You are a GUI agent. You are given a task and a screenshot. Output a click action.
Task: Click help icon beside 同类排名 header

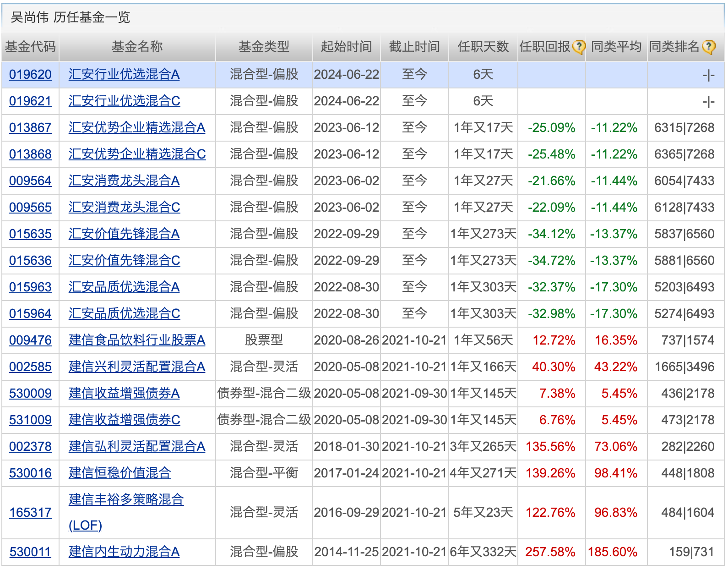(709, 47)
